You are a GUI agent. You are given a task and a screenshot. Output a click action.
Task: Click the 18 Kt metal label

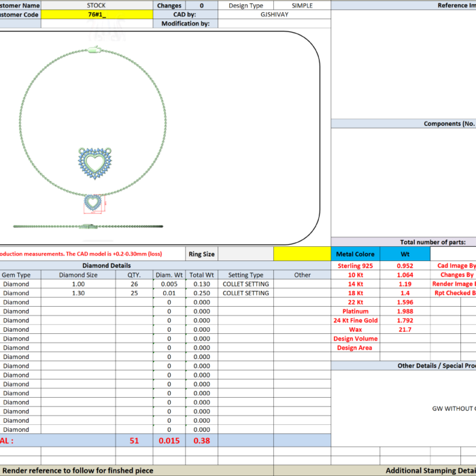coord(356,293)
